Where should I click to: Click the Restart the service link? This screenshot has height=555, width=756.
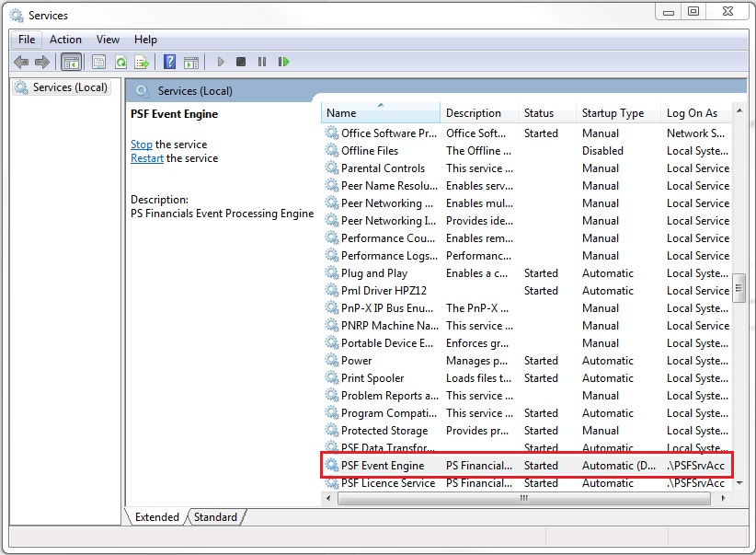point(147,158)
